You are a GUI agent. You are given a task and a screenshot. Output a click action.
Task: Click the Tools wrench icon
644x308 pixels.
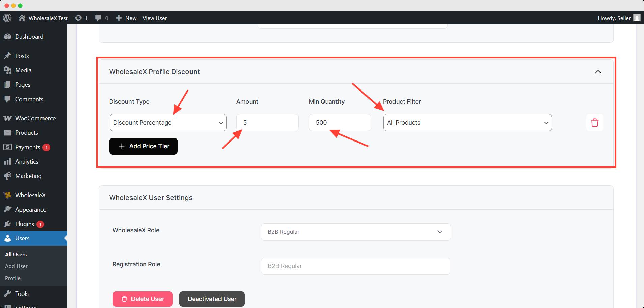8,294
